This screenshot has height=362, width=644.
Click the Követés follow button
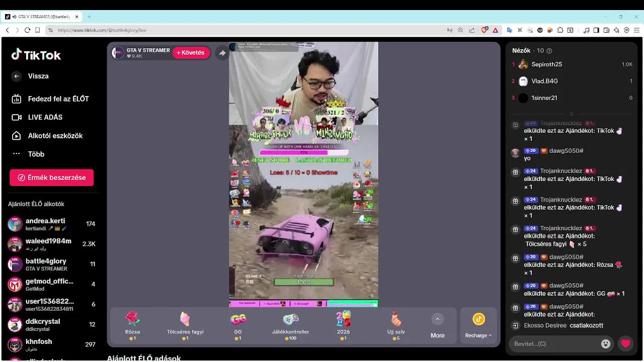(x=191, y=53)
